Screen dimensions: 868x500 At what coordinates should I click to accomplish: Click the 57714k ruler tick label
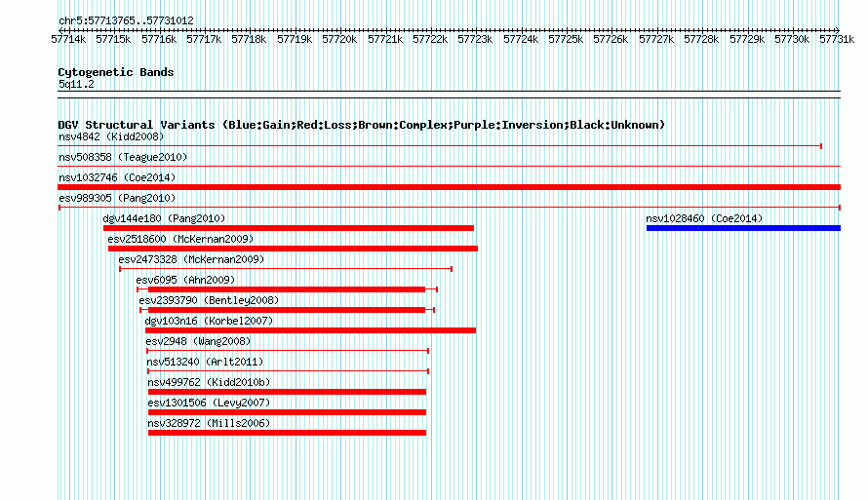click(x=68, y=39)
